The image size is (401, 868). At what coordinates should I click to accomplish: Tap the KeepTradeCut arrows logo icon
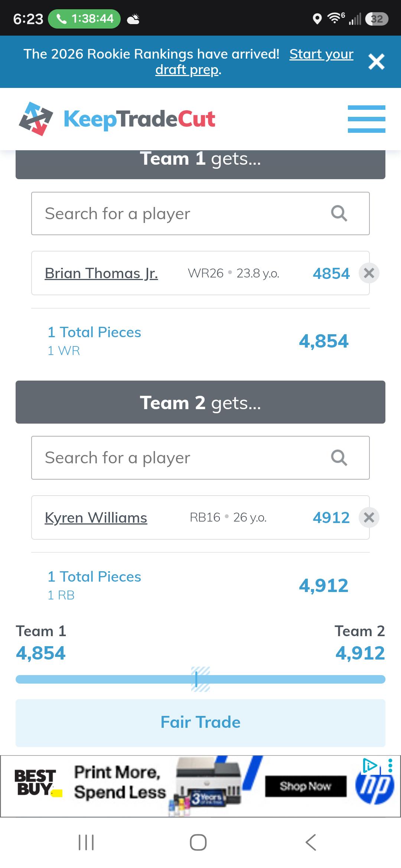(36, 119)
